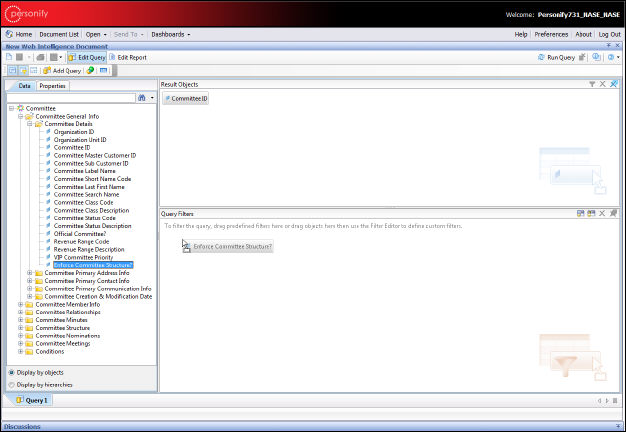Click the Add Query button

pos(61,71)
